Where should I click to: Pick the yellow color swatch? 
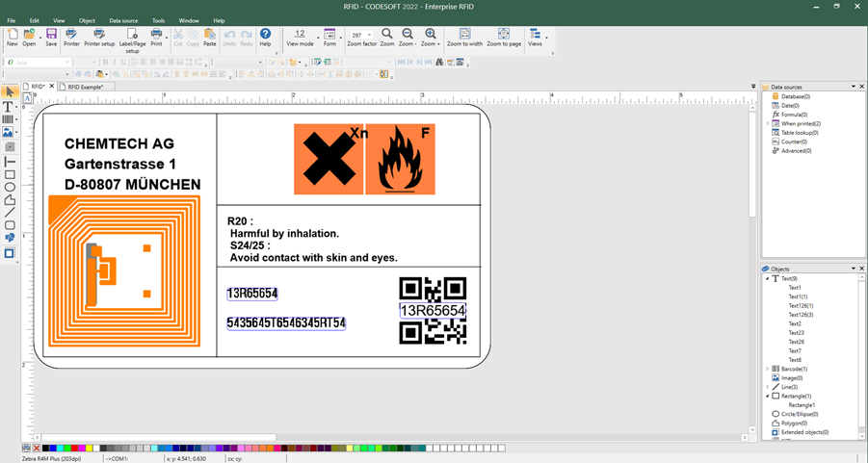(90, 448)
